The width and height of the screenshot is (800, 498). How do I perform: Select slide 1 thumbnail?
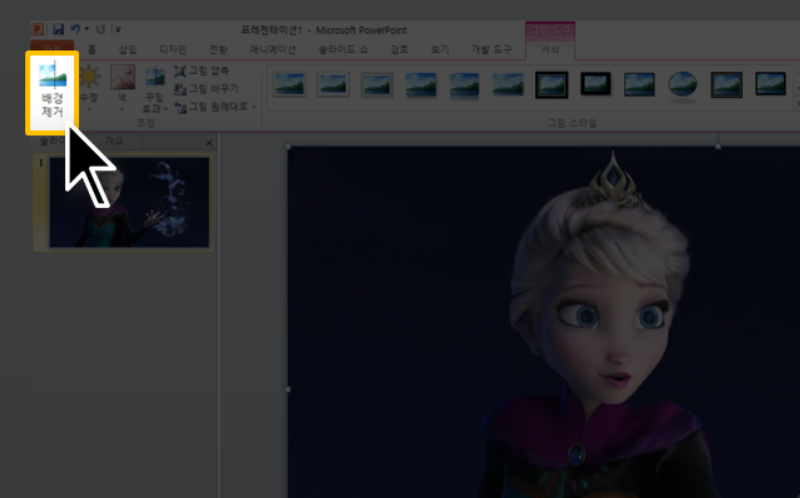tap(129, 202)
